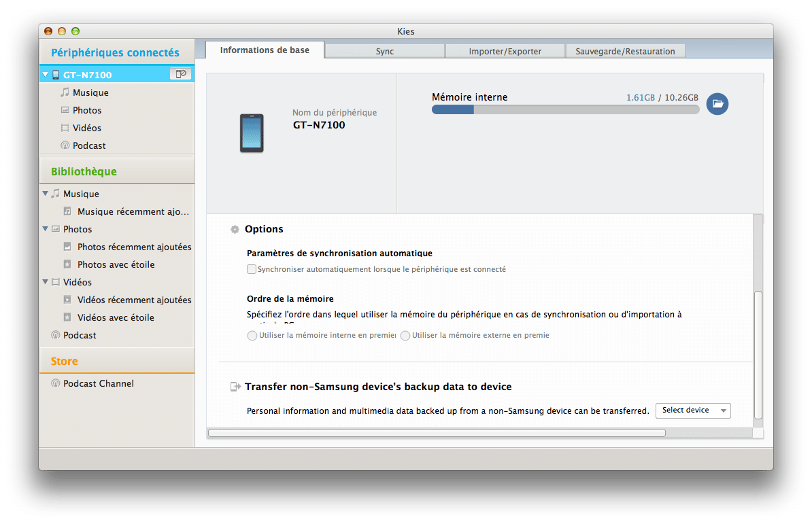Click the disconnect icon beside GT-N7100
This screenshot has height=524, width=812.
point(180,74)
